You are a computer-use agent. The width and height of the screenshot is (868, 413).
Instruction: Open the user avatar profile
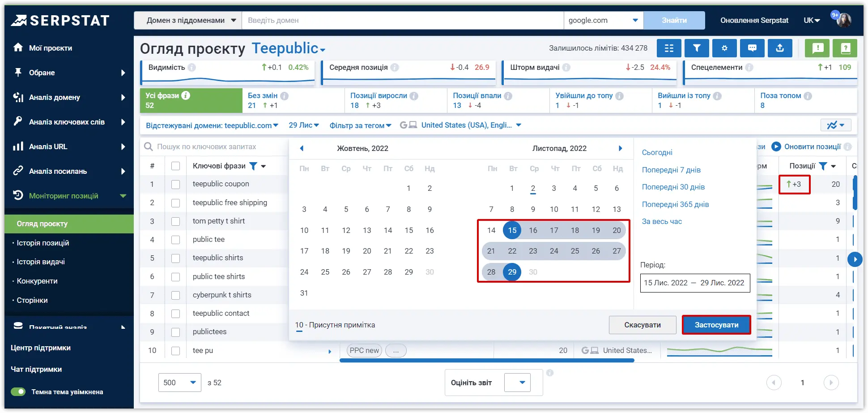[x=844, y=20]
